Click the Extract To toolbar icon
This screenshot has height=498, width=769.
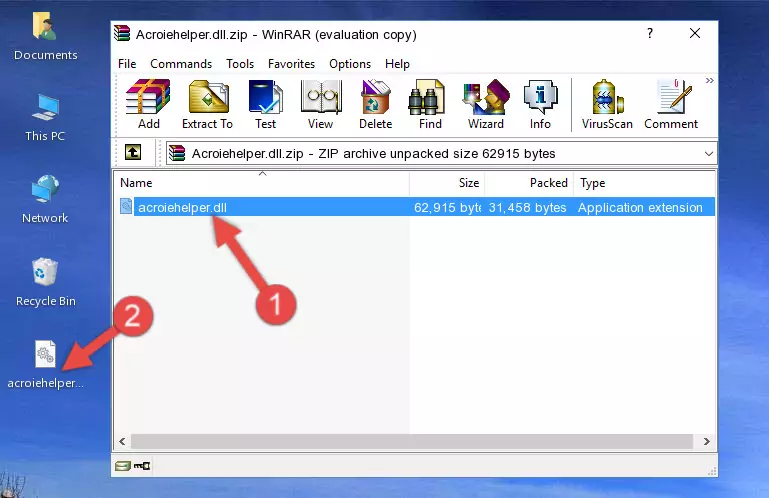(207, 104)
